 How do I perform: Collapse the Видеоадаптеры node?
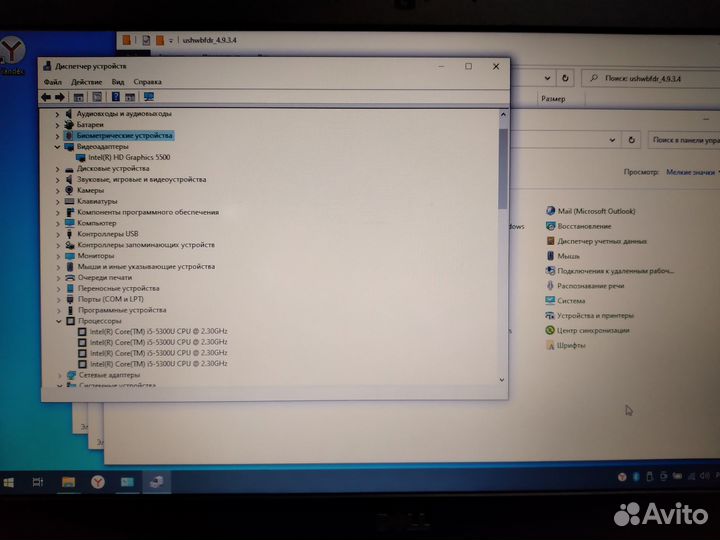tap(57, 147)
